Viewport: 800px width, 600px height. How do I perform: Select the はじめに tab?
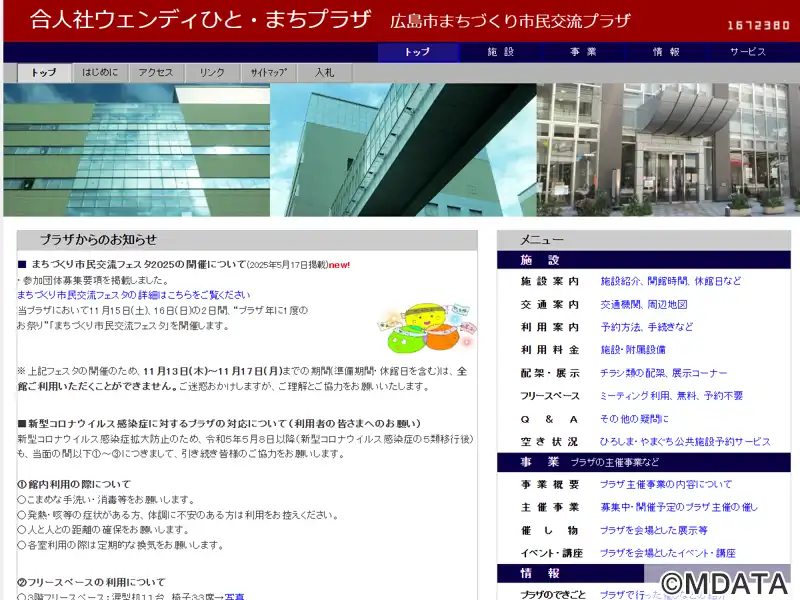(100, 72)
